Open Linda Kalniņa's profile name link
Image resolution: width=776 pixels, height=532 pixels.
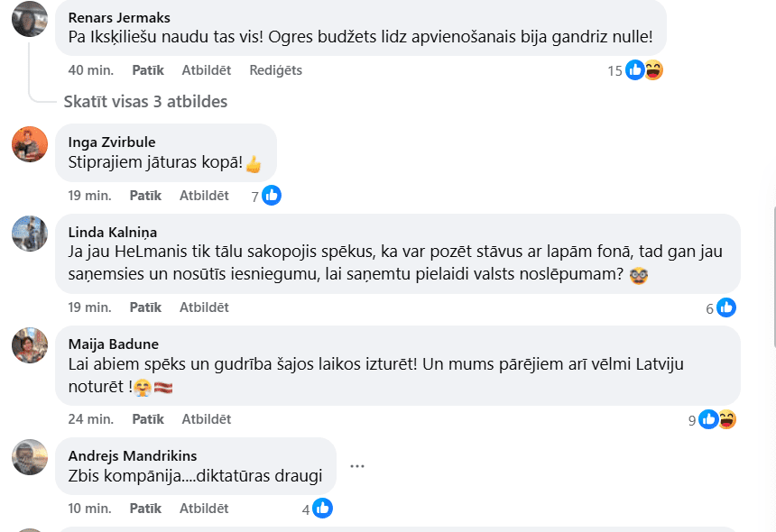(113, 232)
